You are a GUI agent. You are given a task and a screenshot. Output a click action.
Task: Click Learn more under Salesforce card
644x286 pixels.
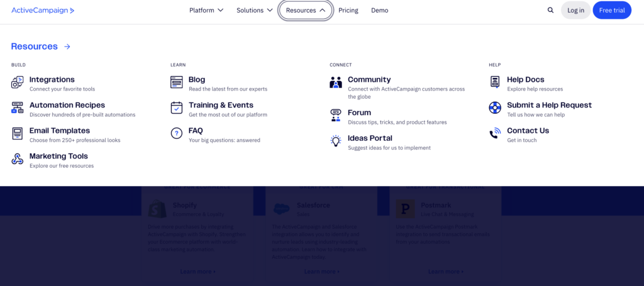pos(321,271)
